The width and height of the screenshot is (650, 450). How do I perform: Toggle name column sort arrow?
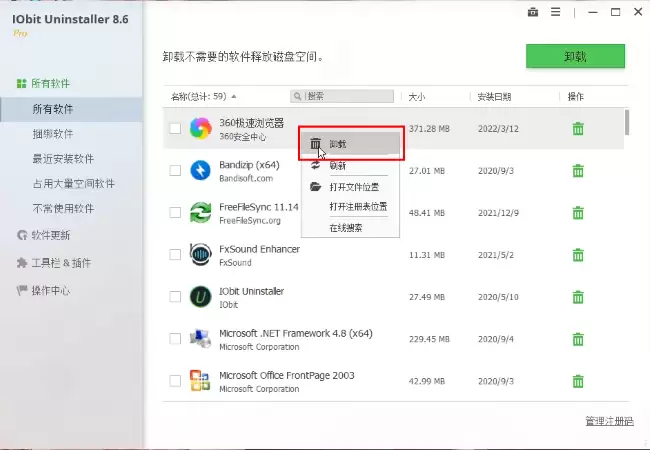(234, 97)
